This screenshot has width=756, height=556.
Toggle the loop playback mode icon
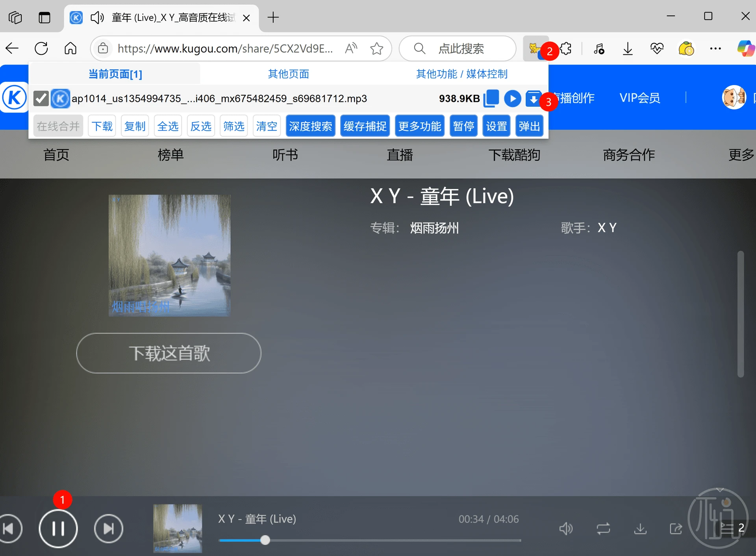(603, 528)
